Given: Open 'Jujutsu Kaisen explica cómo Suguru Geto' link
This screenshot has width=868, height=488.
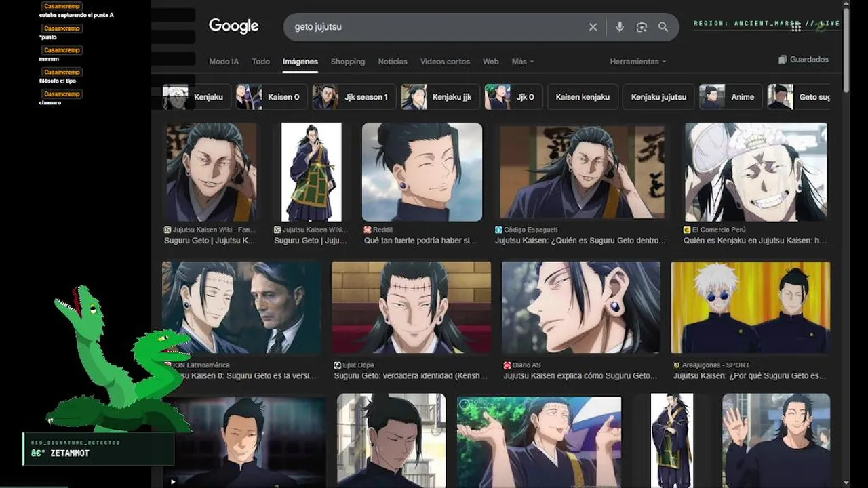Looking at the screenshot, I should coord(580,376).
